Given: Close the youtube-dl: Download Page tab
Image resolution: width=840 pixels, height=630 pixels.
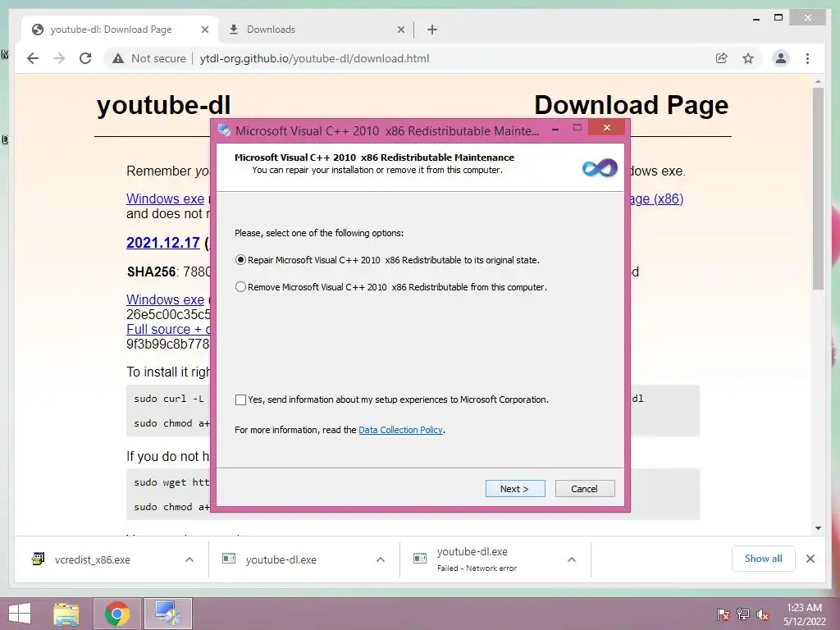Looking at the screenshot, I should 204,30.
